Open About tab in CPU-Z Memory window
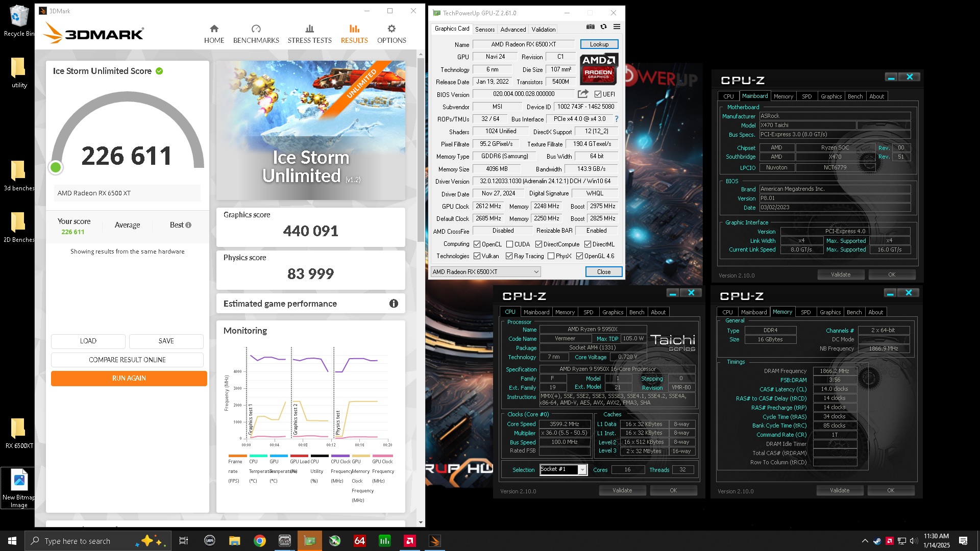 (875, 312)
